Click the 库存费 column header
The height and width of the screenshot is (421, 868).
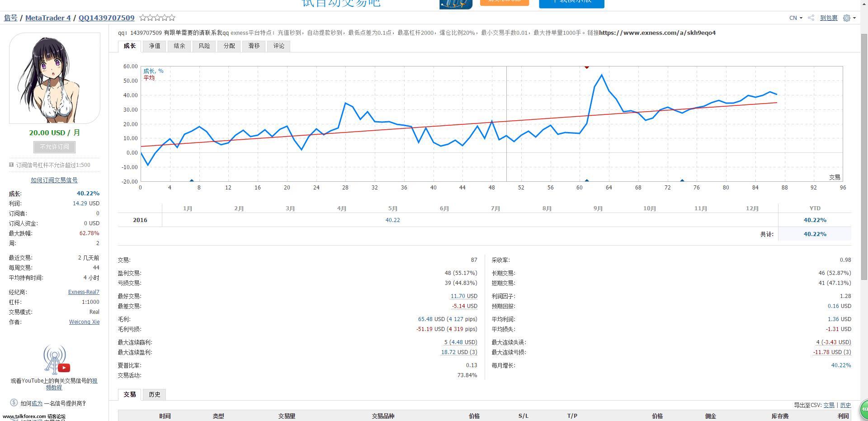click(x=780, y=416)
